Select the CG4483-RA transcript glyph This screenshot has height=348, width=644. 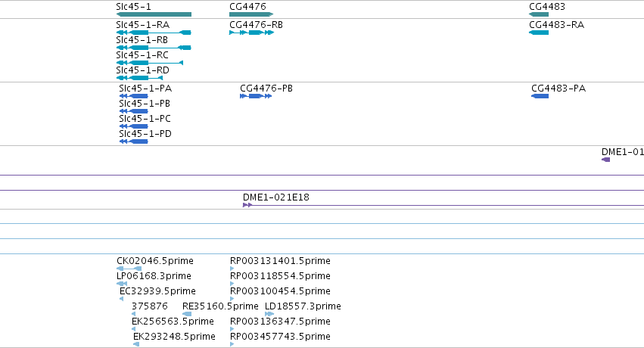coord(539,33)
